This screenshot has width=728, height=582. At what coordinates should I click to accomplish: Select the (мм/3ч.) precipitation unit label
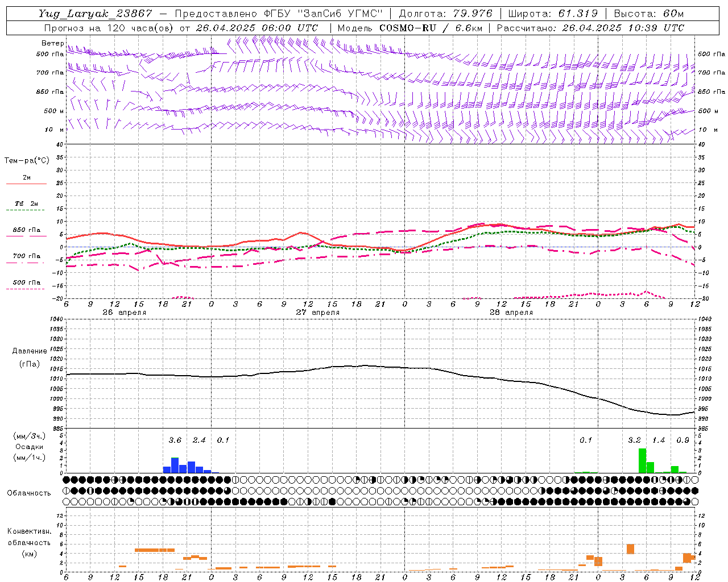tap(29, 436)
